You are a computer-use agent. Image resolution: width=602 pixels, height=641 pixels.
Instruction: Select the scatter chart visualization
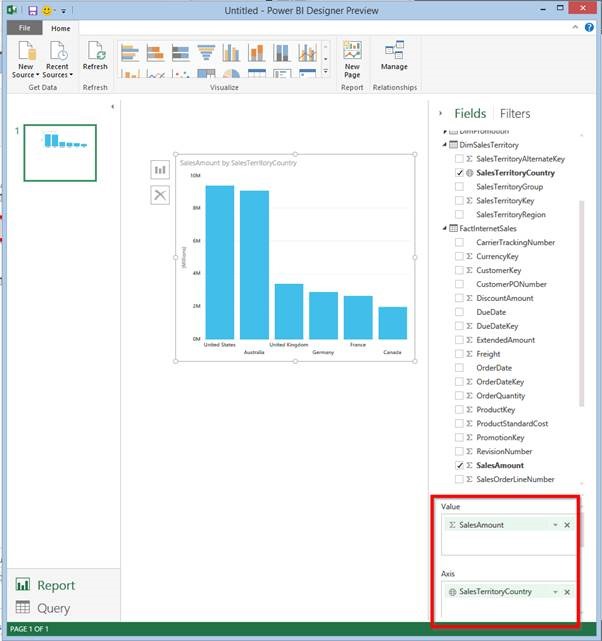pos(181,74)
